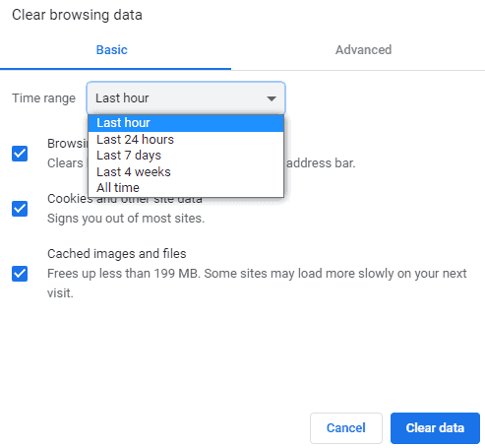Click the Clear data button

435,428
